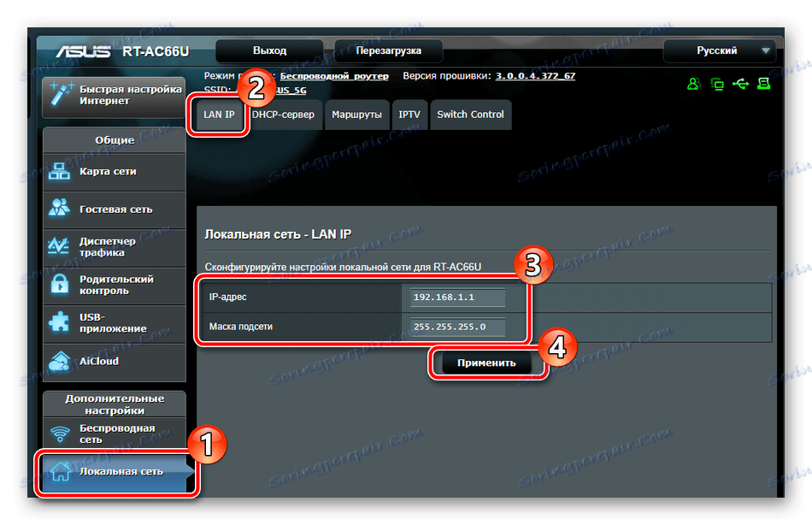Click the green USB status icon

click(740, 84)
